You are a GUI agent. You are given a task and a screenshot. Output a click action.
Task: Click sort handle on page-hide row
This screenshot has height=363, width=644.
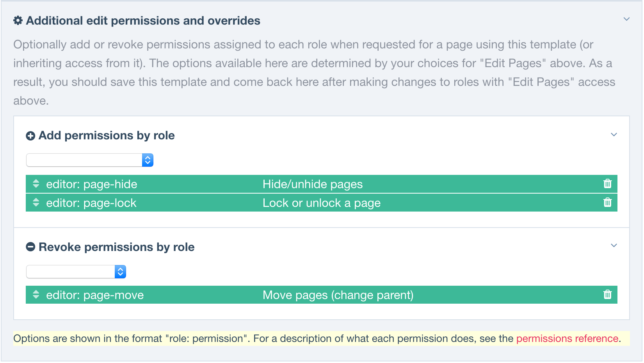pyautogui.click(x=36, y=184)
